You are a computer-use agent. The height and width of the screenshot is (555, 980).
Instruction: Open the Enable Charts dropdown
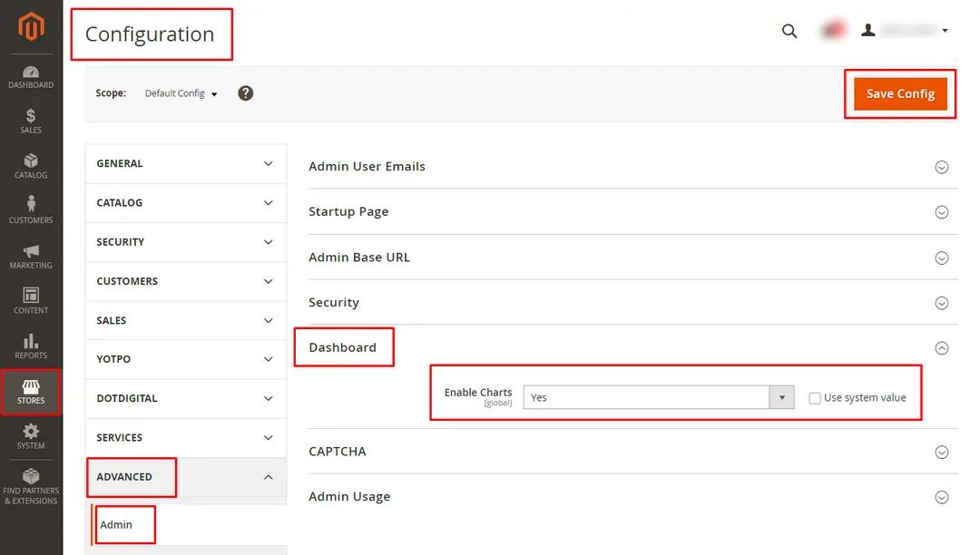(781, 397)
